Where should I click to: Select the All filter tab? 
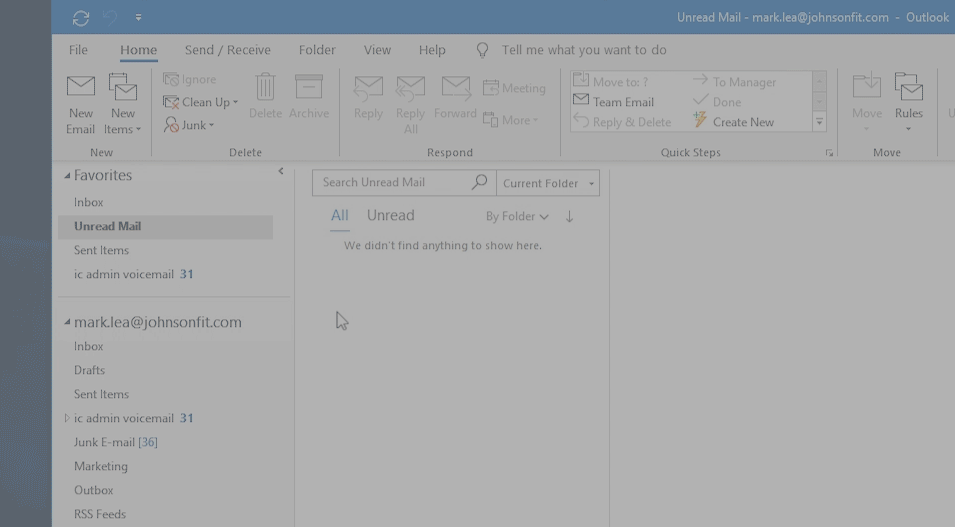[x=339, y=216]
